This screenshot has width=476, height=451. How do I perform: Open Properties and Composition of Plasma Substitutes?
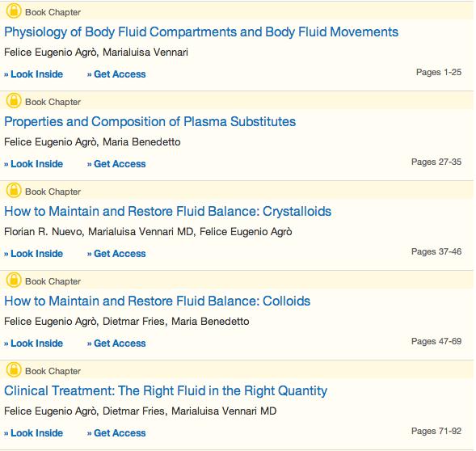point(150,122)
